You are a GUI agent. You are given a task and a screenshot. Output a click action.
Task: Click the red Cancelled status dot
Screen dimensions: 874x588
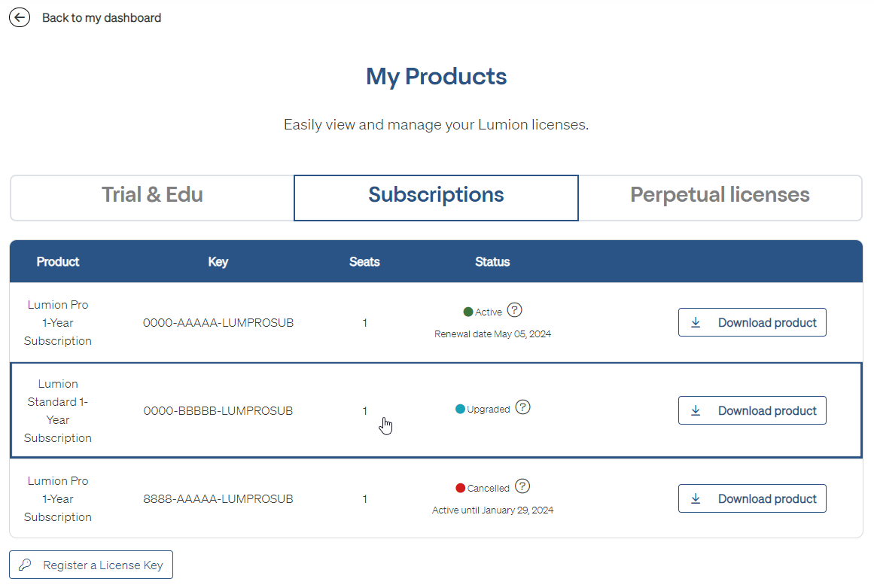point(461,488)
